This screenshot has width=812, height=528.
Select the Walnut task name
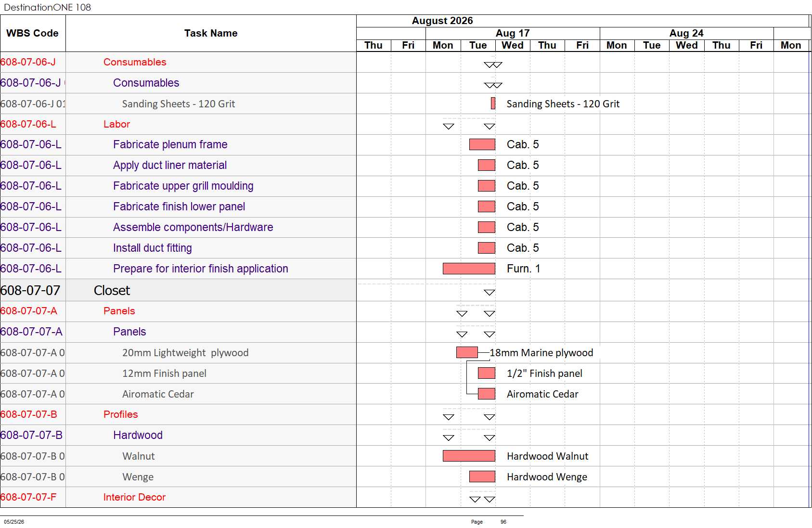139,456
